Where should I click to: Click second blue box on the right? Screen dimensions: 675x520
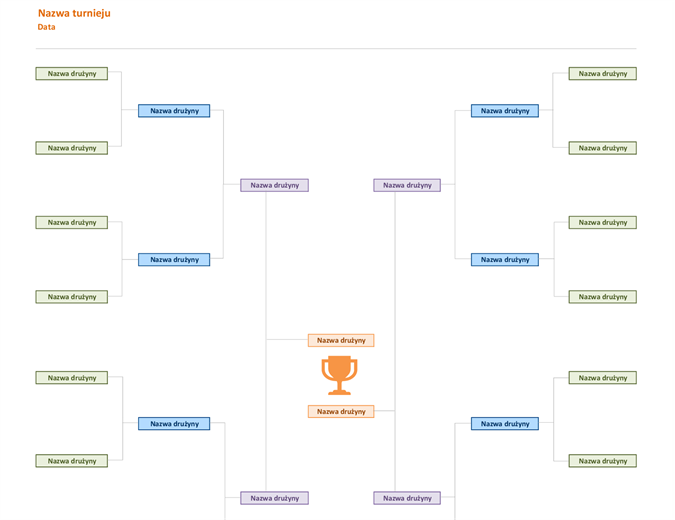pyautogui.click(x=505, y=260)
